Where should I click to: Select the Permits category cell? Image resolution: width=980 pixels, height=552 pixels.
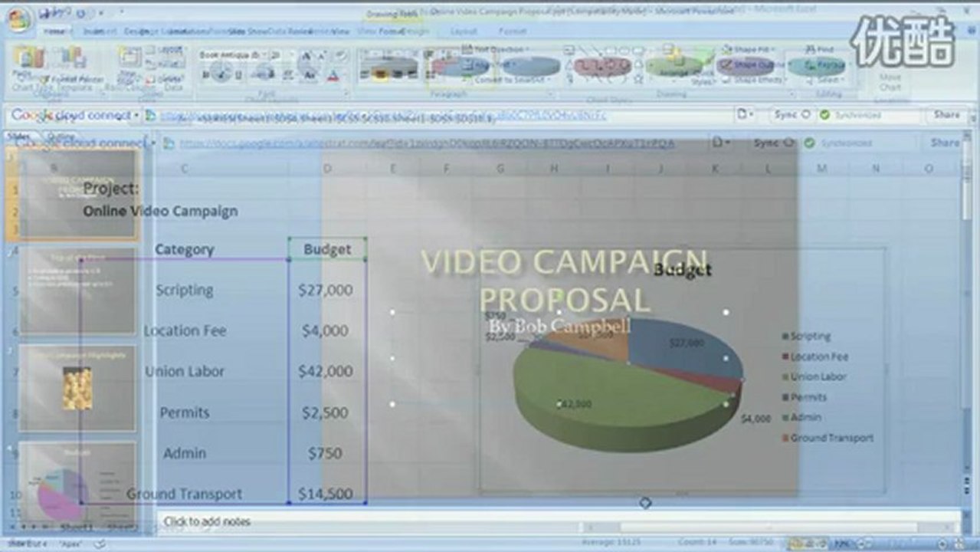click(185, 412)
